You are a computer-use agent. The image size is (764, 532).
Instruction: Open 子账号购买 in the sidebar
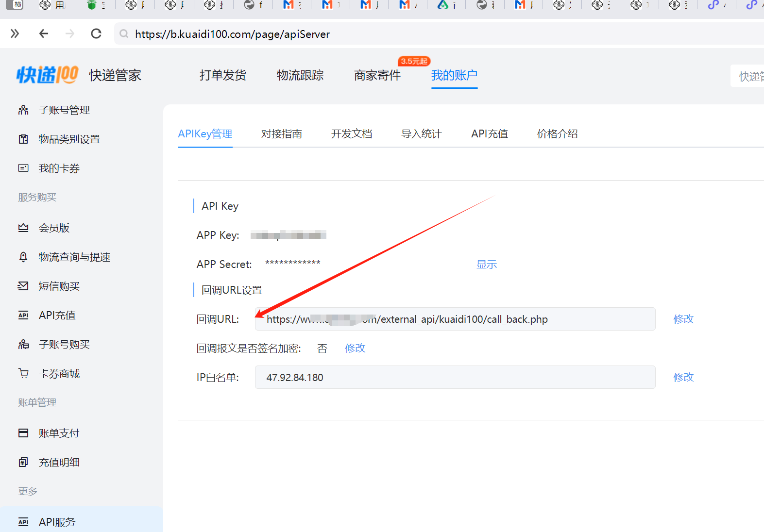point(64,344)
